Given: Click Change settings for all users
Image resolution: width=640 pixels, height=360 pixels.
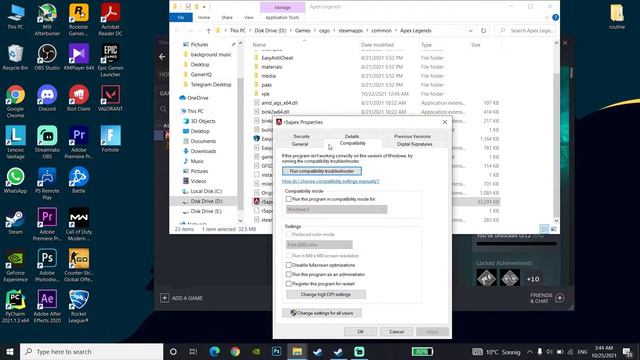Looking at the screenshot, I should [x=322, y=313].
